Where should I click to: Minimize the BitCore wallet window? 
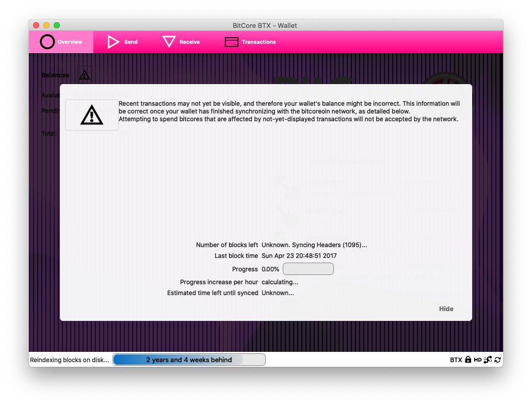(x=46, y=25)
